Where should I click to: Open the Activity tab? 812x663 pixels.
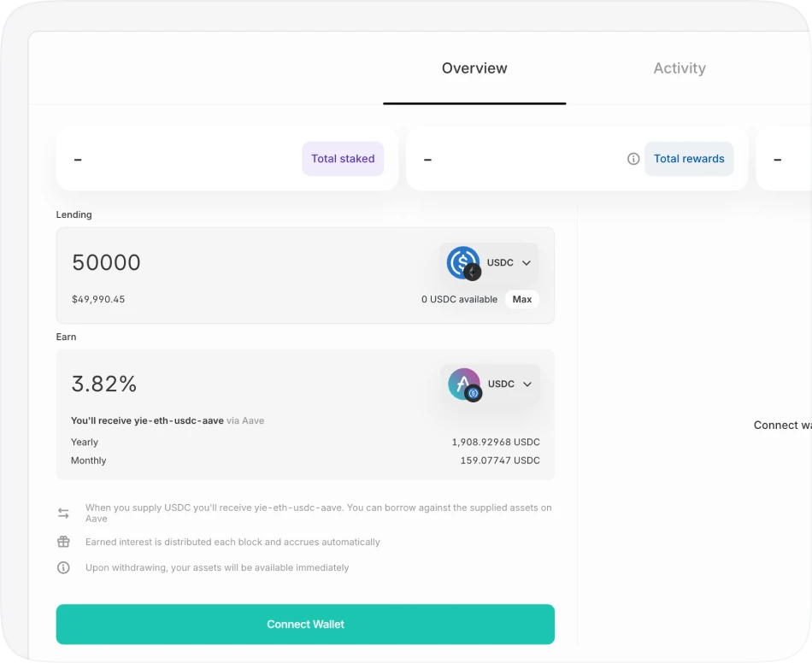680,68
